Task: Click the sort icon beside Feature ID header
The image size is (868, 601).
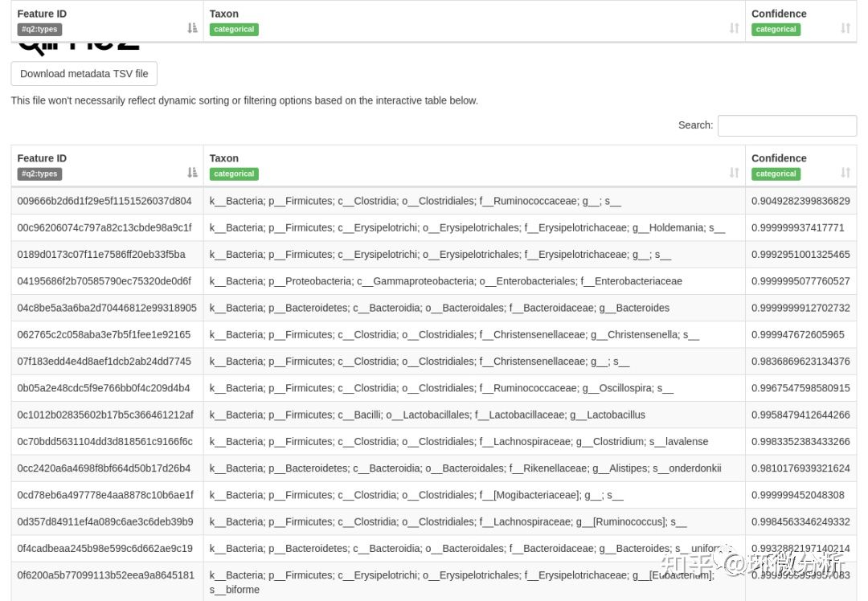Action: 192,27
